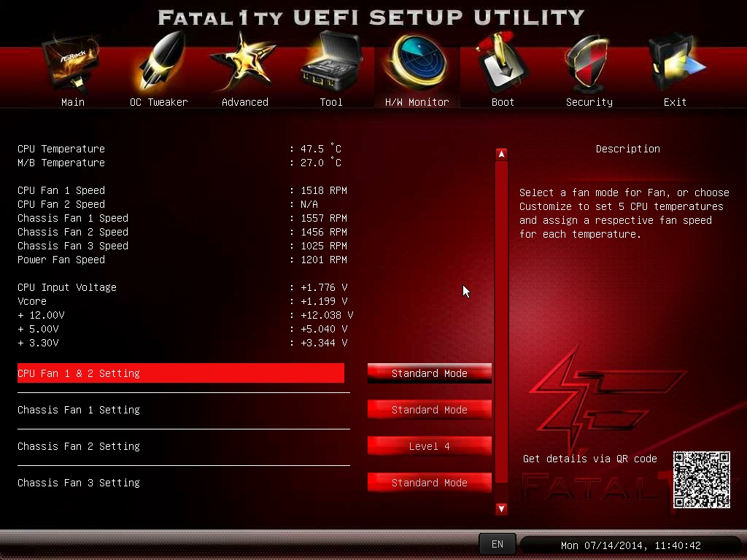Image resolution: width=747 pixels, height=560 pixels.
Task: Click the EN language button
Action: click(x=498, y=544)
